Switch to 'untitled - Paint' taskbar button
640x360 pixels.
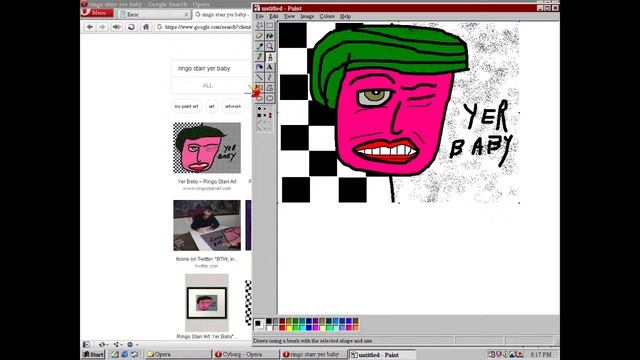(382, 355)
